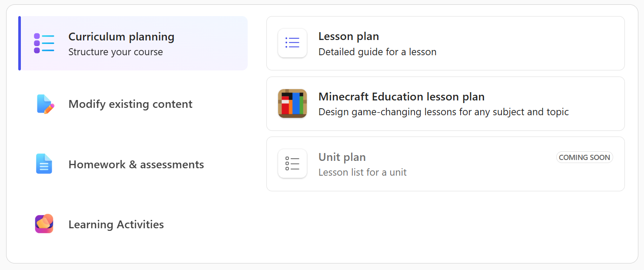Go to the Learning Activities category
The height and width of the screenshot is (270, 644).
116,225
